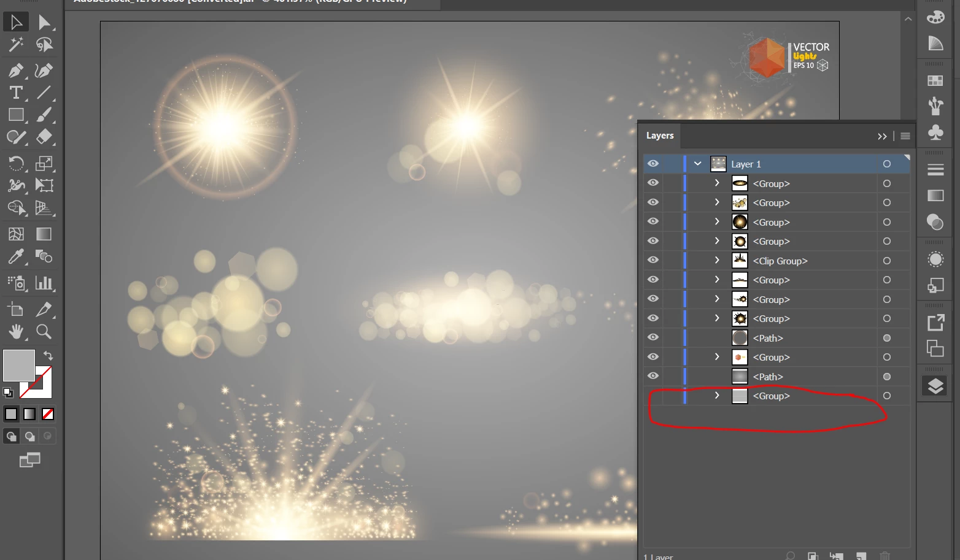Screen dimensions: 960x560
Task: Switch to Draw Behind mode
Action: click(29, 436)
